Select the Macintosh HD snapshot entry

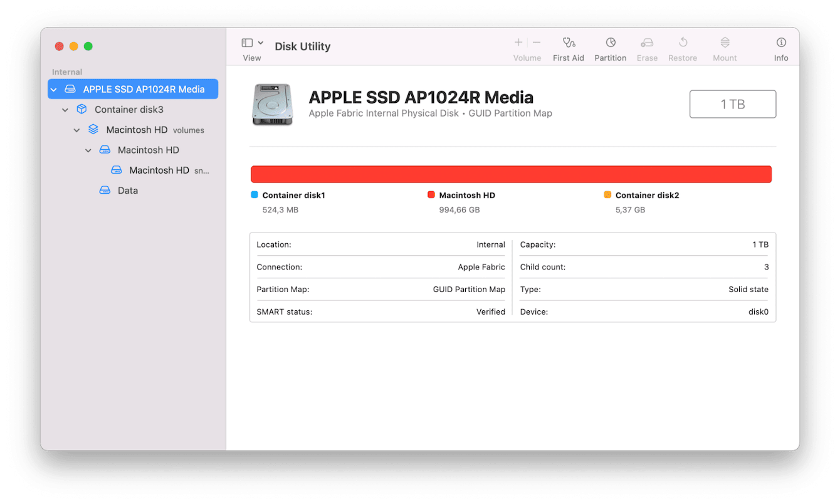click(159, 170)
